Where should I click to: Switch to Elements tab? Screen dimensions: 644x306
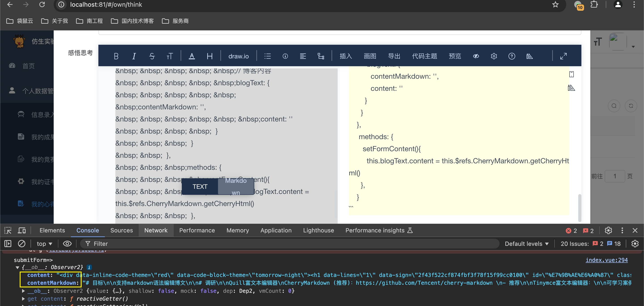point(52,230)
